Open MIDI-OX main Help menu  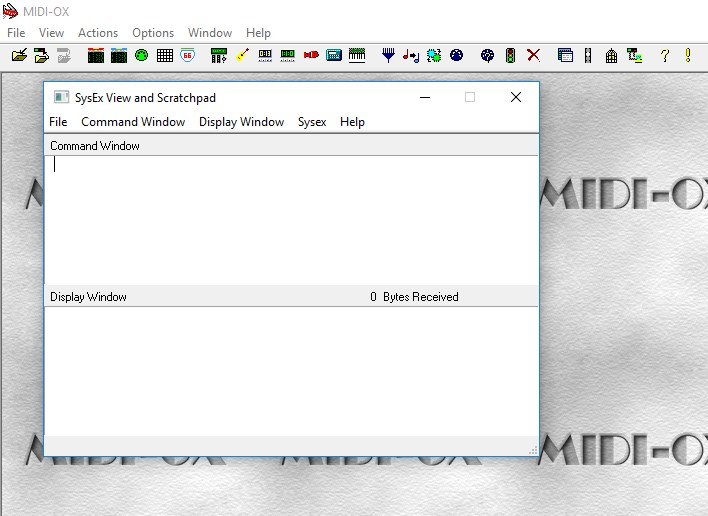tap(258, 33)
